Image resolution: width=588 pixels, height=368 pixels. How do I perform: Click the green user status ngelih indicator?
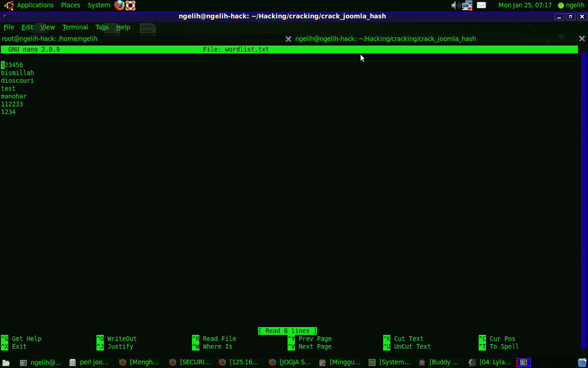click(571, 6)
